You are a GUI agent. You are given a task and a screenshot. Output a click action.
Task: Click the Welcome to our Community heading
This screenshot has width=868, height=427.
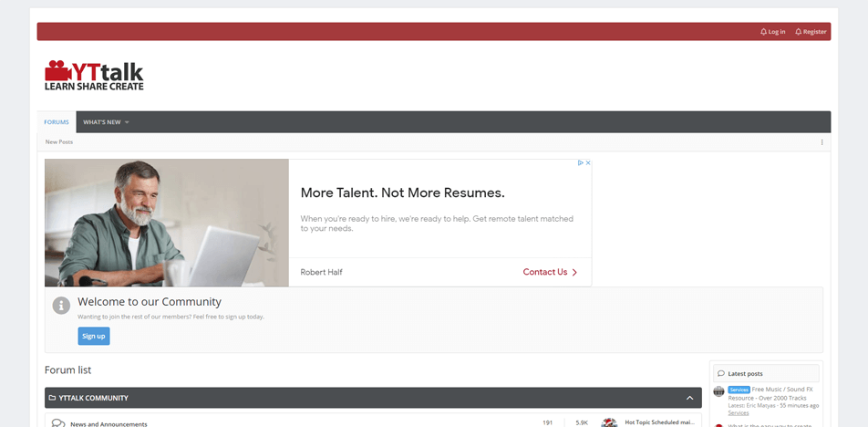(150, 302)
